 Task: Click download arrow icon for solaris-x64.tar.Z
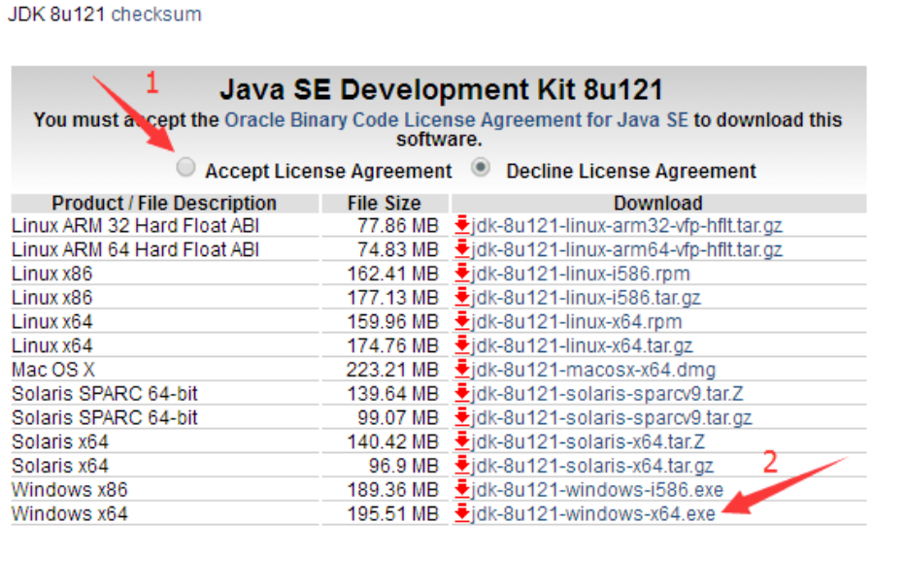click(x=462, y=441)
